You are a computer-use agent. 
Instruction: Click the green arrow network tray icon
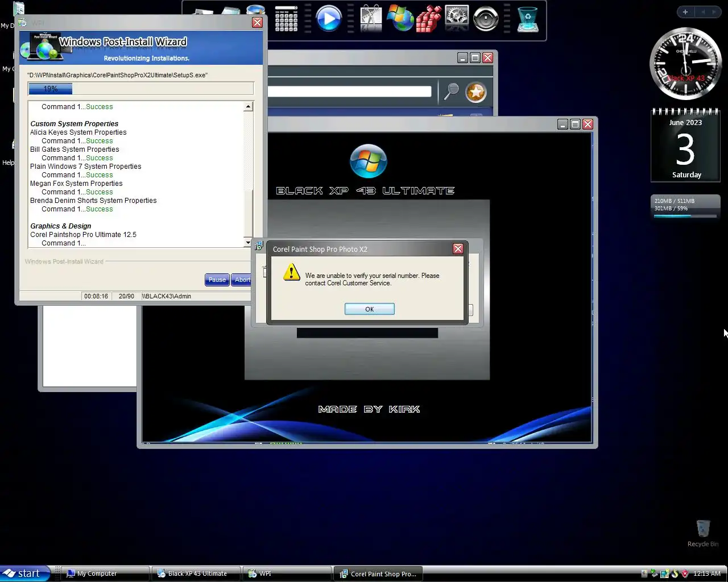click(x=654, y=573)
